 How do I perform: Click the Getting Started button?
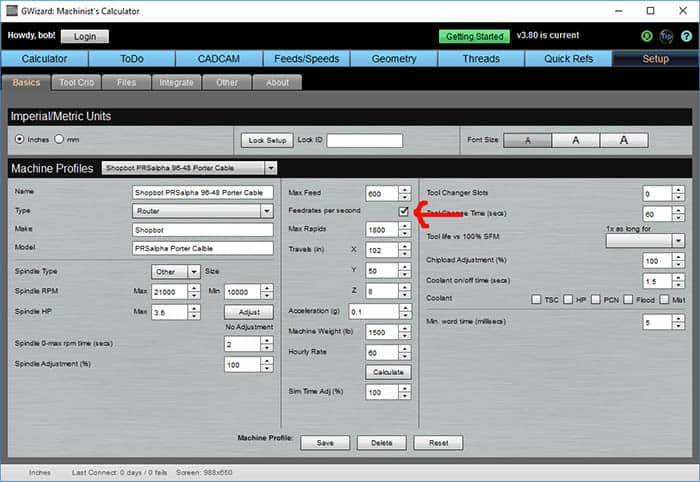(475, 36)
